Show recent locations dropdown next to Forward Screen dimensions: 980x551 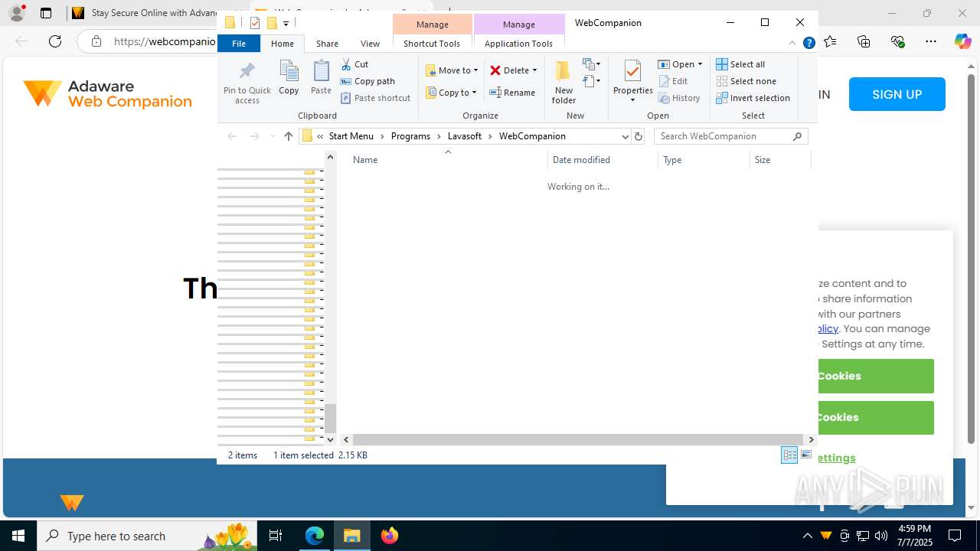coord(272,136)
